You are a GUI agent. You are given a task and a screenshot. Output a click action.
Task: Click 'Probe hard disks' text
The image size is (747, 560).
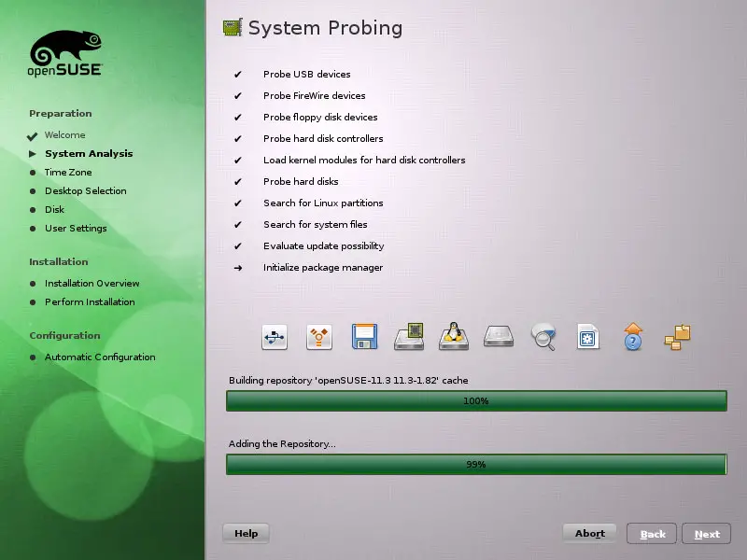[x=301, y=181]
